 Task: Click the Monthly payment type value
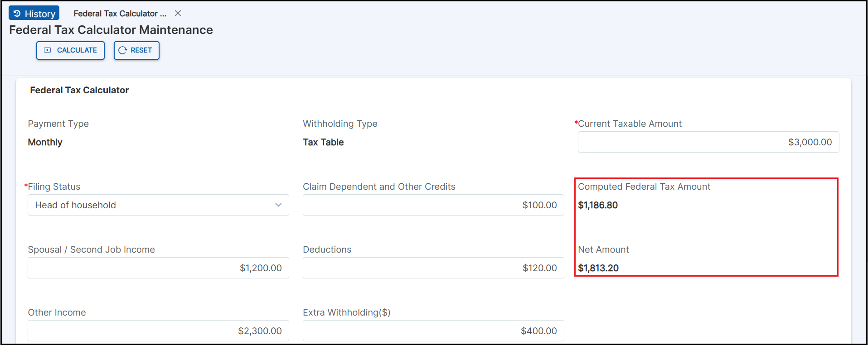[45, 142]
